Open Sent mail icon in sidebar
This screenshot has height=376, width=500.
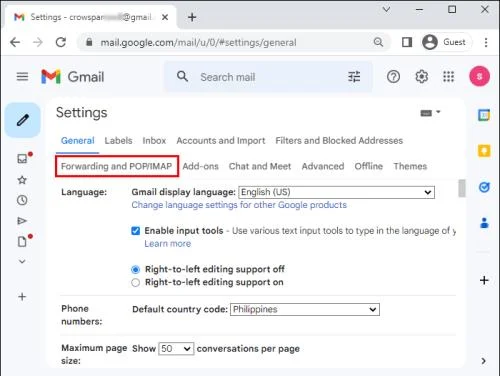tap(22, 221)
